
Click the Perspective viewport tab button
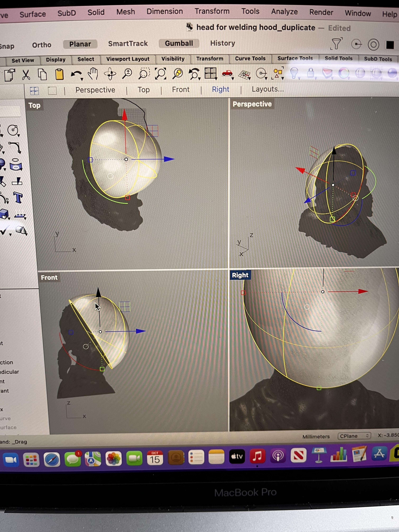95,90
